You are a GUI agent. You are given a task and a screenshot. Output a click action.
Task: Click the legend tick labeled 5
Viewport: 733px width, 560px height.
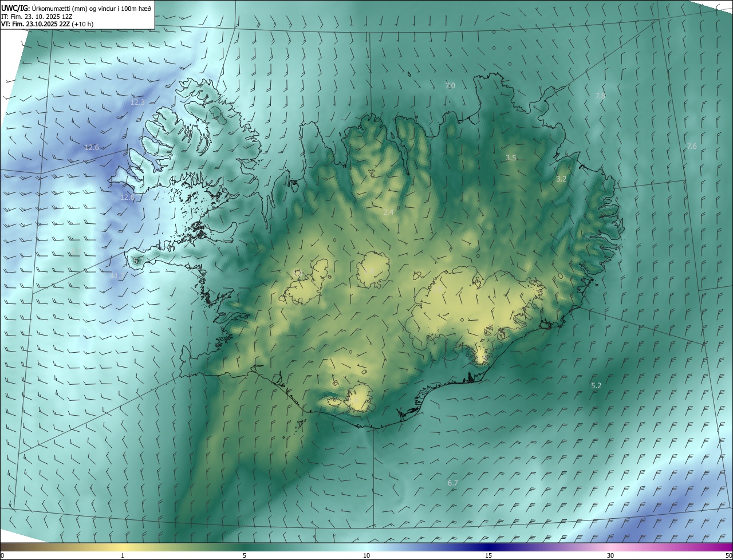pos(245,555)
